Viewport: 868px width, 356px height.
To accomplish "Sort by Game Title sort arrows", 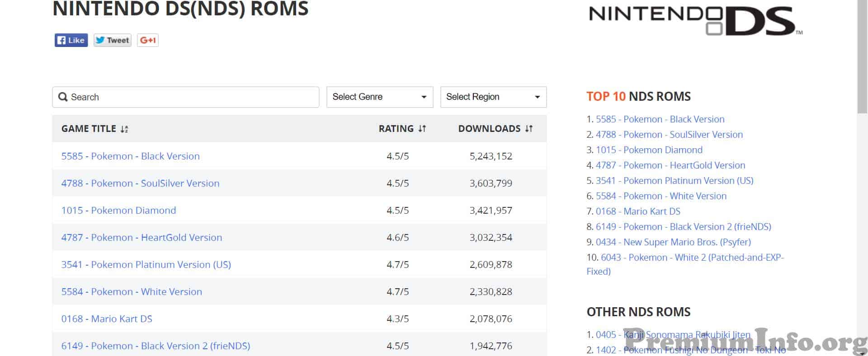I will (124, 129).
